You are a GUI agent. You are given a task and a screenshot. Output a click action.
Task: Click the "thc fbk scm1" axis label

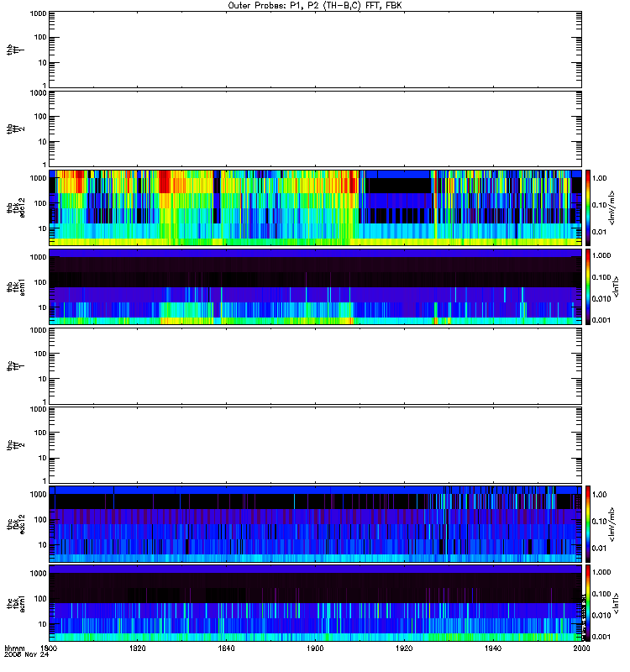pos(15,603)
